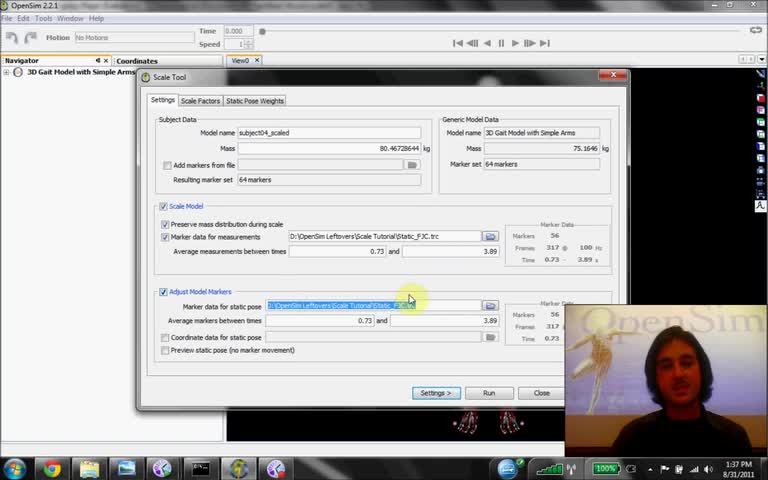Switch to the Scale Factors tab
Viewport: 768px width, 480px height.
pos(200,101)
